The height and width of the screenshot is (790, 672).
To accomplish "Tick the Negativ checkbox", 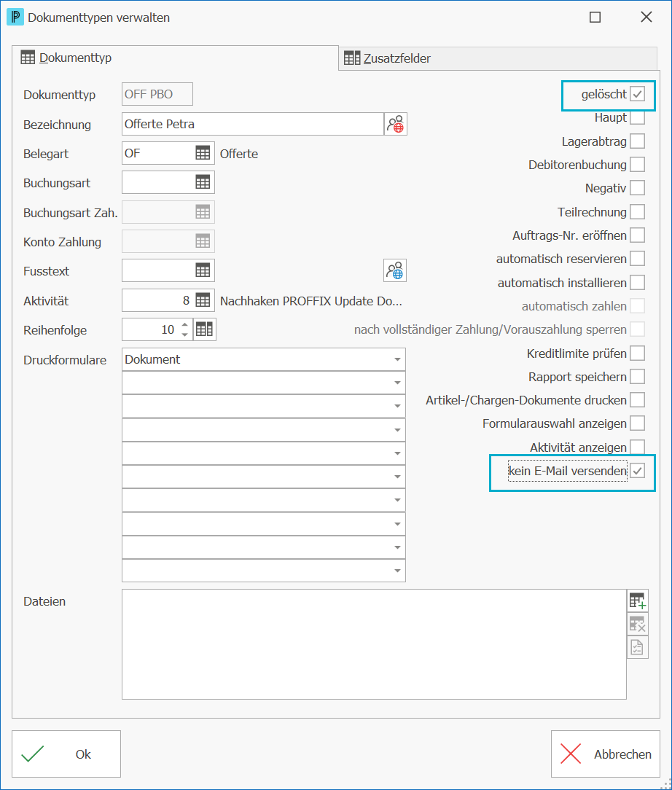I will tap(637, 188).
